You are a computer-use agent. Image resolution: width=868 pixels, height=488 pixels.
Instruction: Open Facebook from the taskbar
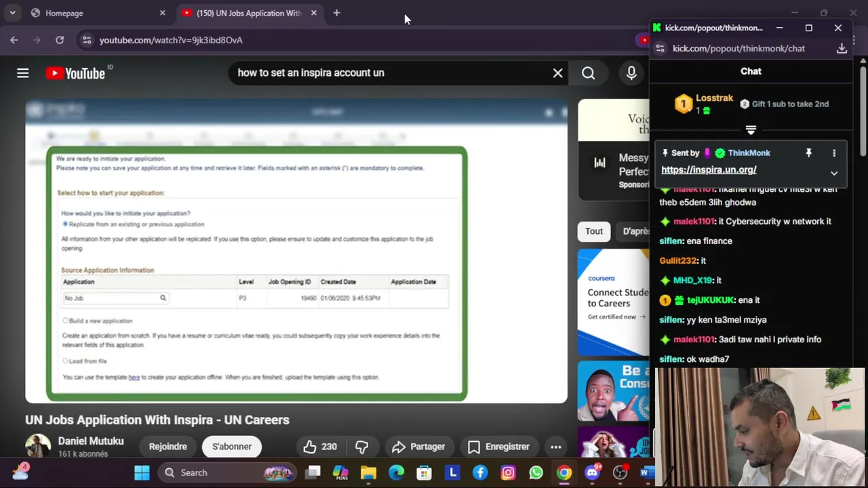coord(480,472)
